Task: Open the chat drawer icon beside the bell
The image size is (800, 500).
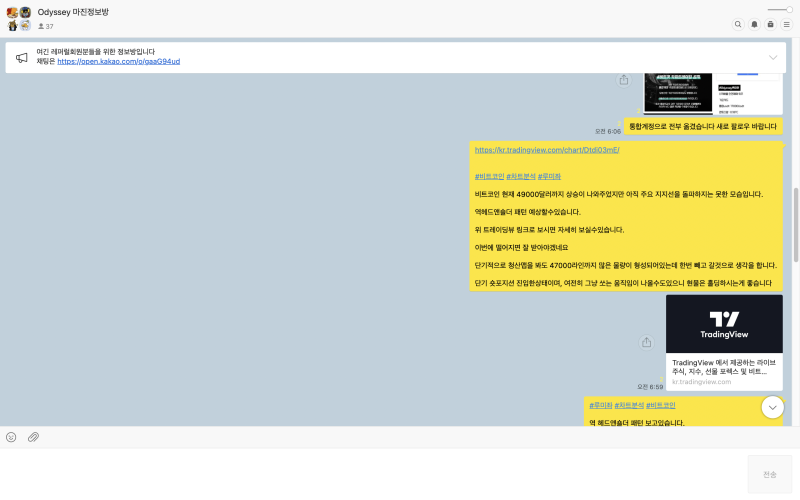Action: click(x=770, y=24)
